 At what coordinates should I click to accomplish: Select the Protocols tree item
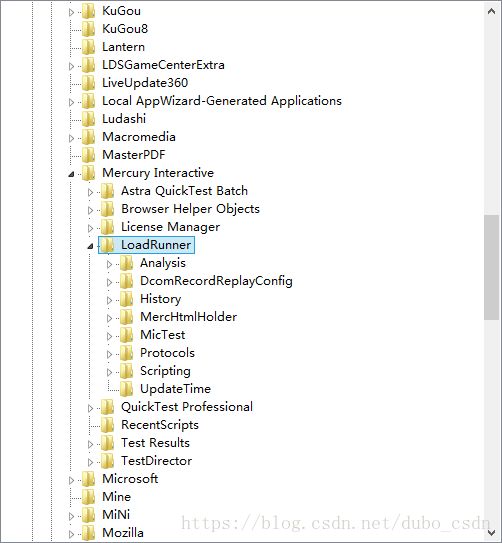167,353
